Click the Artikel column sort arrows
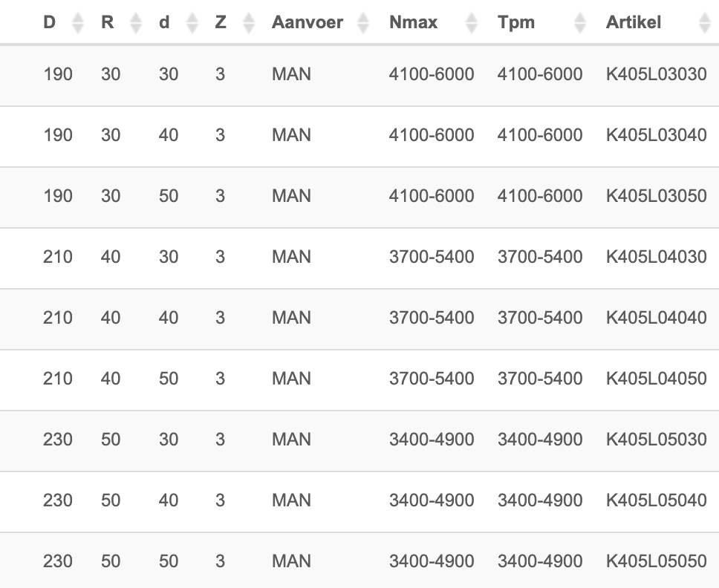719x588 pixels. [705, 23]
